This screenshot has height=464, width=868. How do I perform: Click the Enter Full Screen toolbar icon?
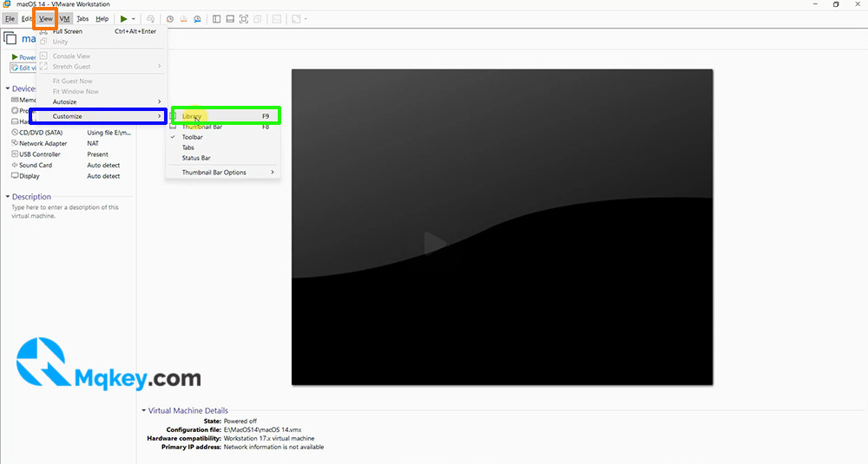pyautogui.click(x=244, y=19)
